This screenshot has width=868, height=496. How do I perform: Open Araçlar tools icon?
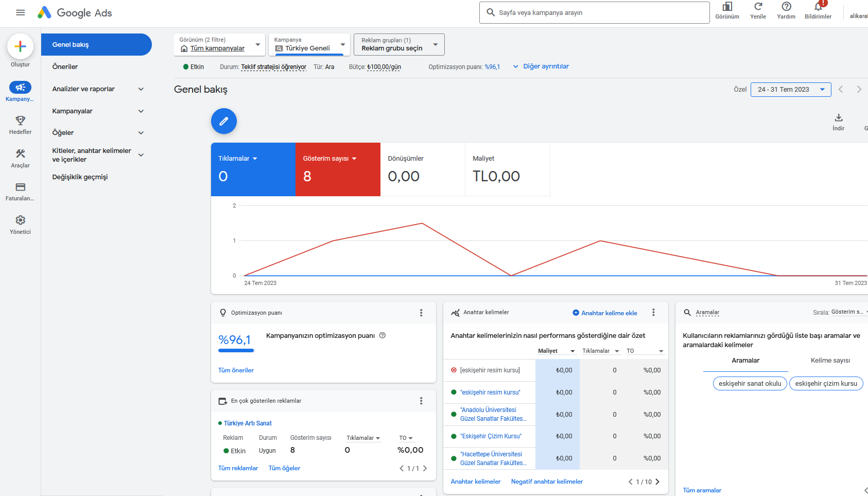coord(21,153)
